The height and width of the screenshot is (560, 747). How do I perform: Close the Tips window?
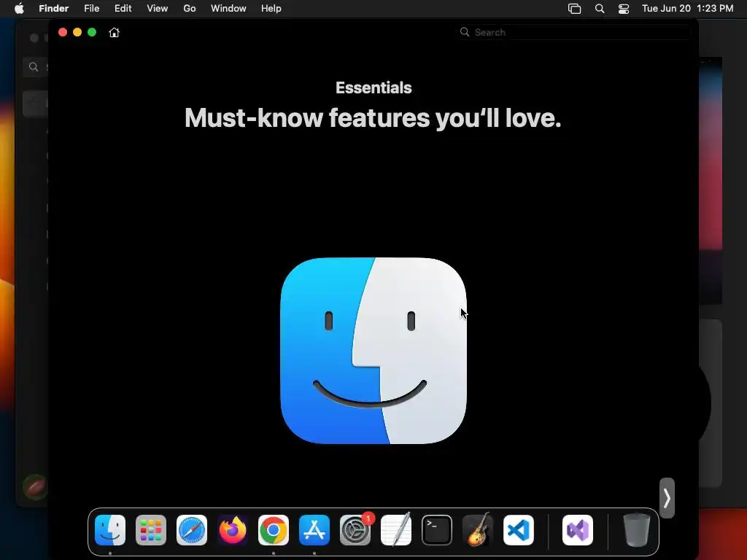click(x=63, y=32)
